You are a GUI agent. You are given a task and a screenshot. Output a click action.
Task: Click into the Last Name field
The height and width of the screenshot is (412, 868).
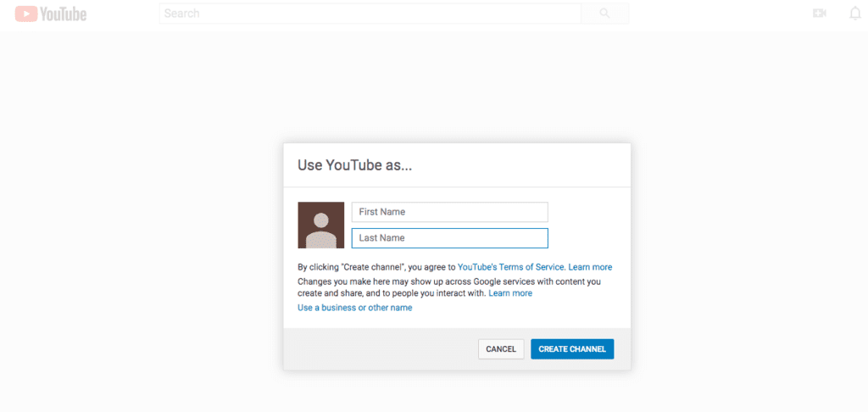449,238
